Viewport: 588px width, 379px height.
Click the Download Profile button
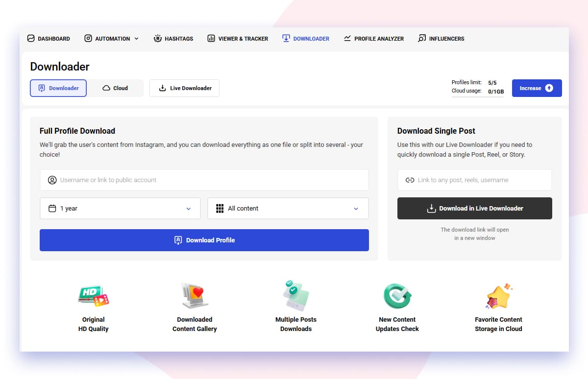pos(204,240)
